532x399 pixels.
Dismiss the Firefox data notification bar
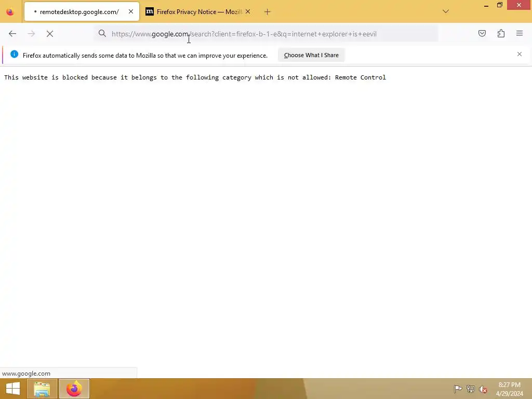coord(520,54)
